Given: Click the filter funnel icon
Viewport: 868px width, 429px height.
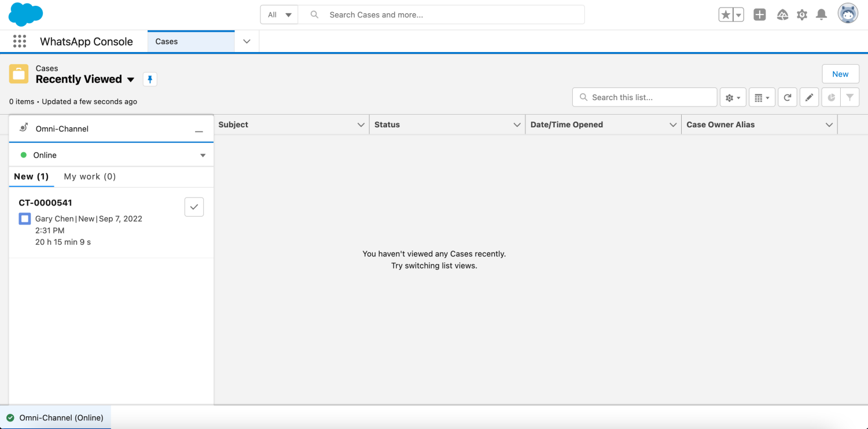Looking at the screenshot, I should 849,97.
